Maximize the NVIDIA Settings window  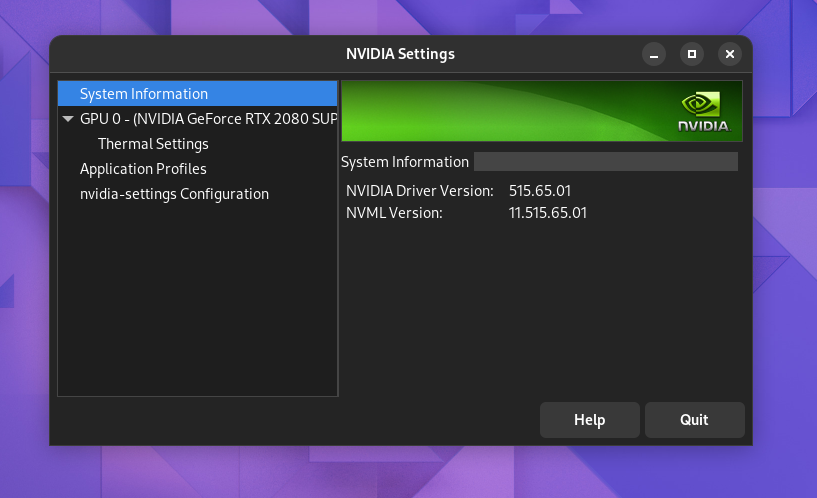(x=692, y=54)
